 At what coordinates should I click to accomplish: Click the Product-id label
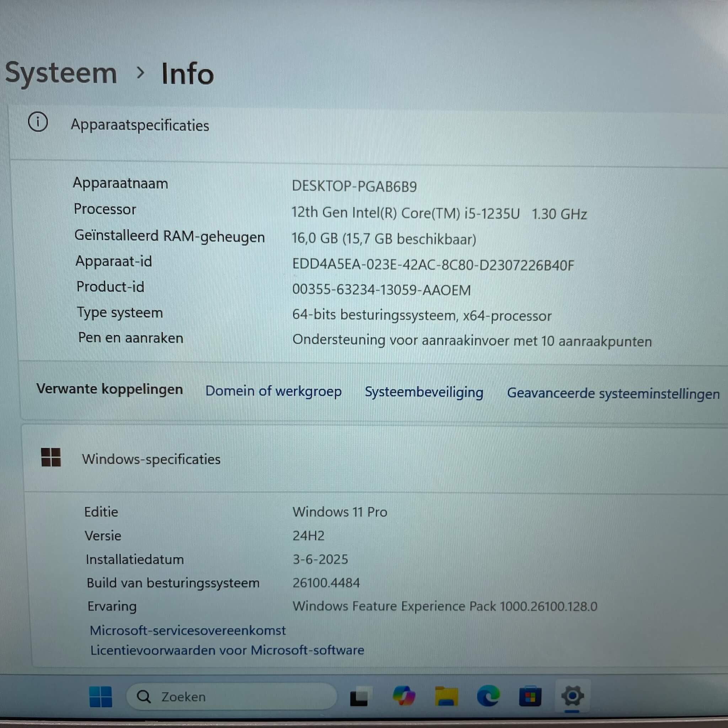click(110, 287)
